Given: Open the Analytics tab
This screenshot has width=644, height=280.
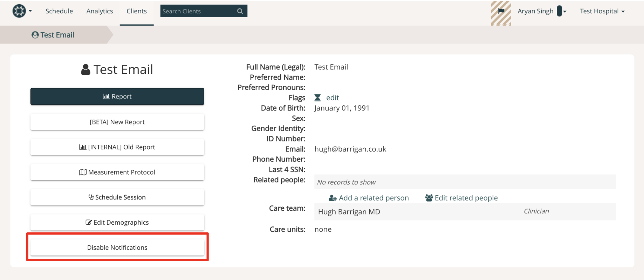Looking at the screenshot, I should tap(100, 11).
